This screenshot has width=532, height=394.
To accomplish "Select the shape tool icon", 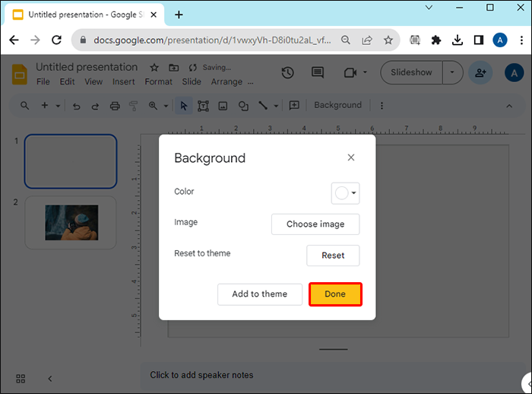I will [x=243, y=106].
